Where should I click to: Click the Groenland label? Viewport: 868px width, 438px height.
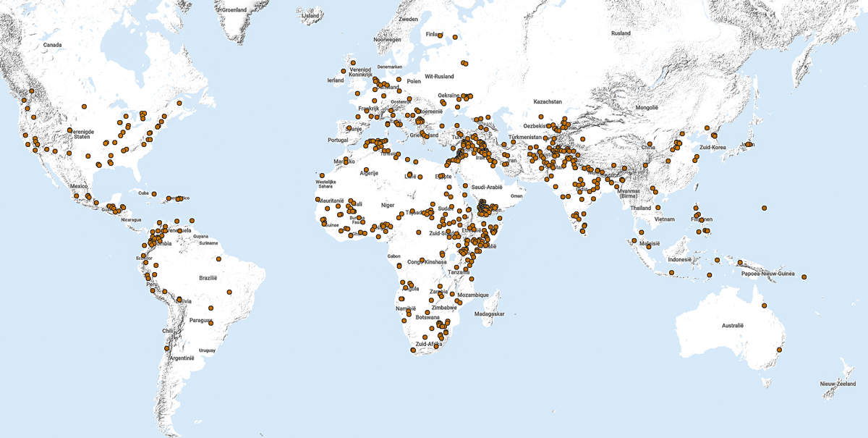234,9
